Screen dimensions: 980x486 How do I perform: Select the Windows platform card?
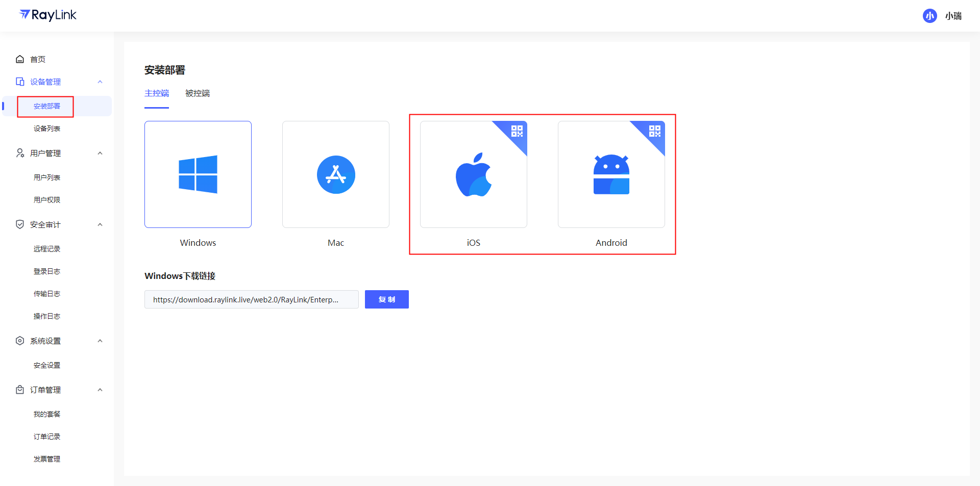coord(198,174)
